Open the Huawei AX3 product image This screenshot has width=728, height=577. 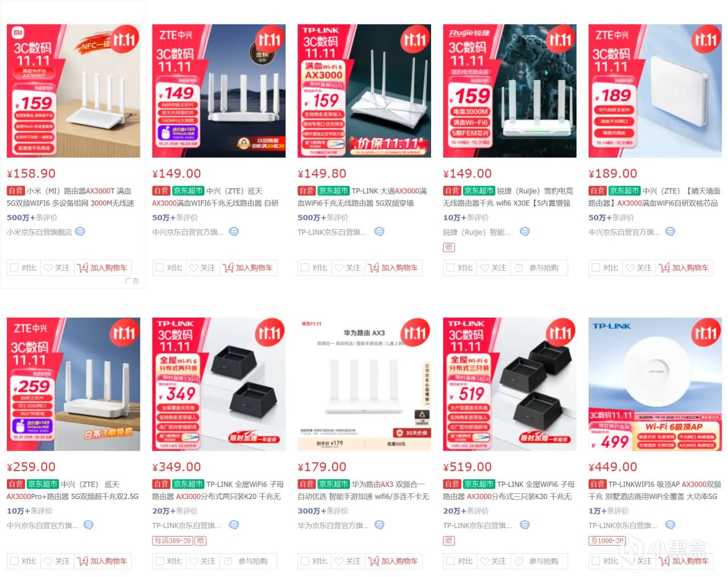[x=364, y=384]
